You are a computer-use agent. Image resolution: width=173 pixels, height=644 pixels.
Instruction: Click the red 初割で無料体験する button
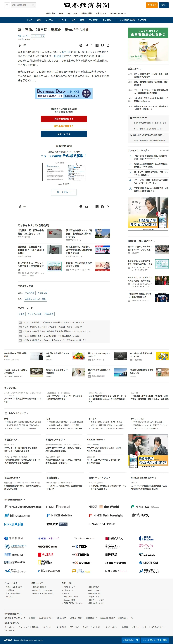pos(64,119)
